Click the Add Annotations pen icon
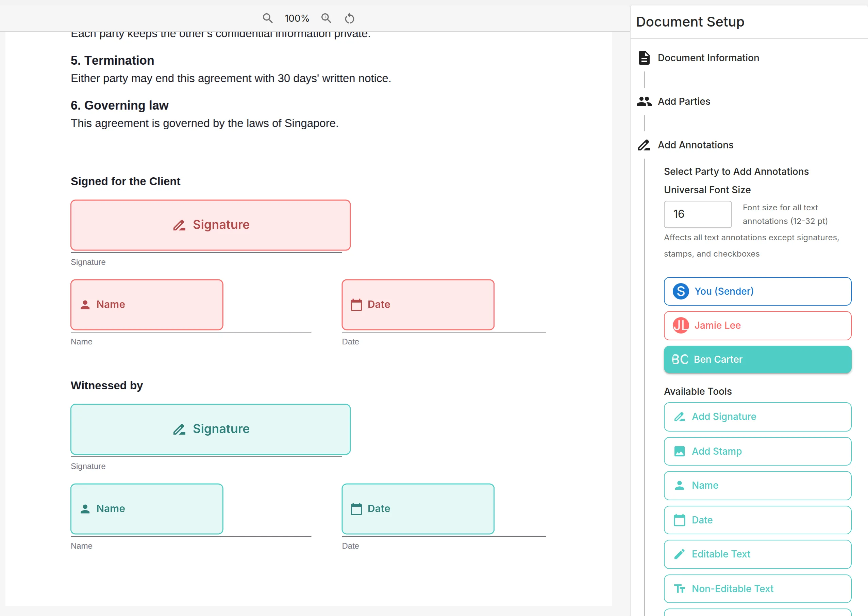Image resolution: width=868 pixels, height=616 pixels. [644, 145]
